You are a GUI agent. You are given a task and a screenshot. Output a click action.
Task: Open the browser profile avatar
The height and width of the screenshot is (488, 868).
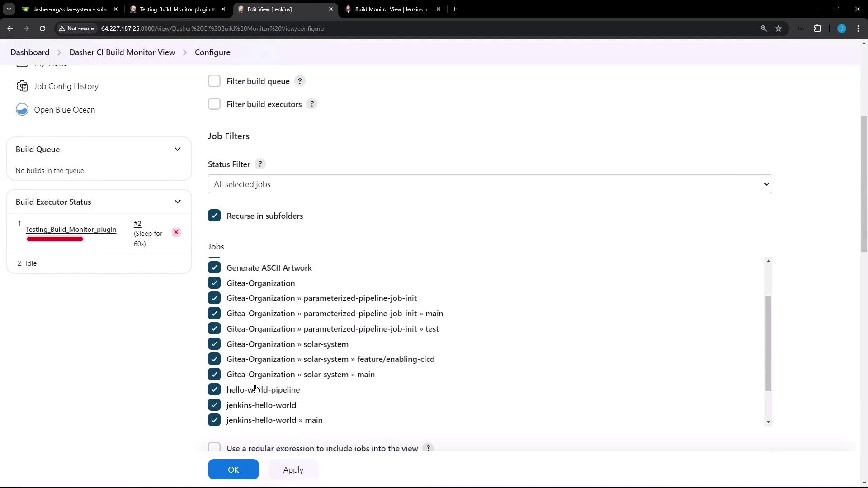(841, 28)
